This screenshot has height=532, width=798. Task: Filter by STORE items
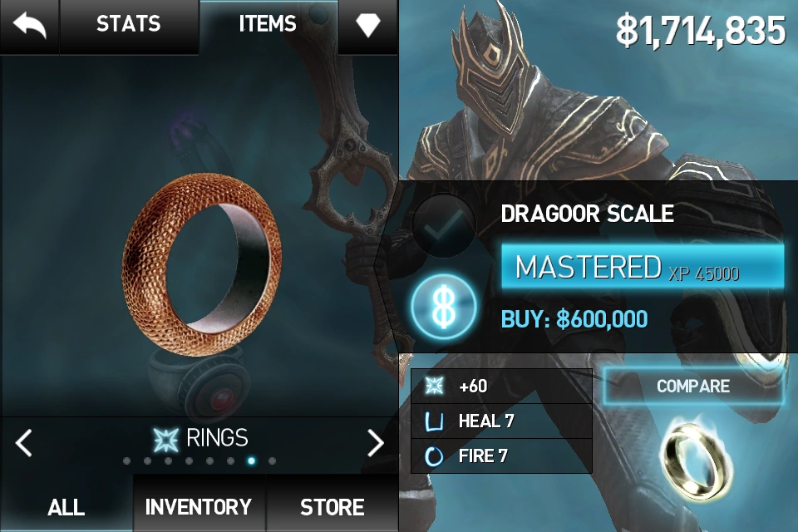click(x=332, y=506)
